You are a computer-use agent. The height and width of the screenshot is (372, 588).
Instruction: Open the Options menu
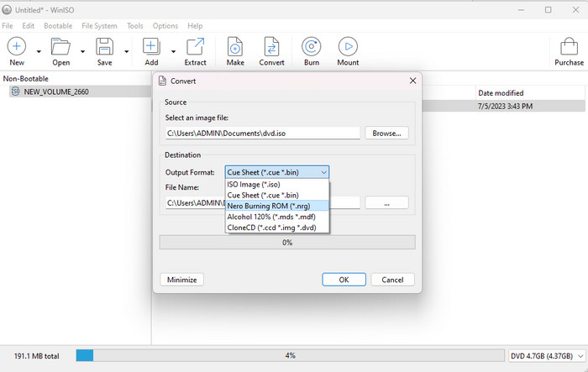point(165,26)
